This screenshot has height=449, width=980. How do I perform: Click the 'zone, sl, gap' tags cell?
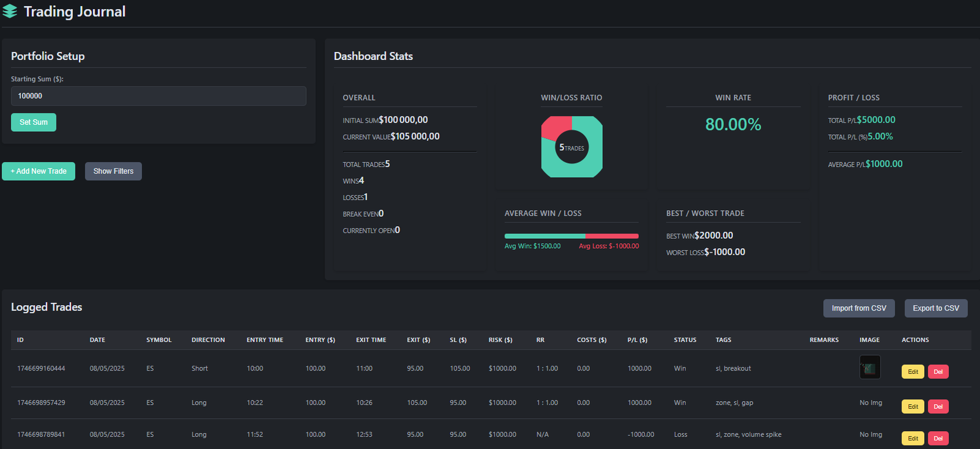[734, 403]
